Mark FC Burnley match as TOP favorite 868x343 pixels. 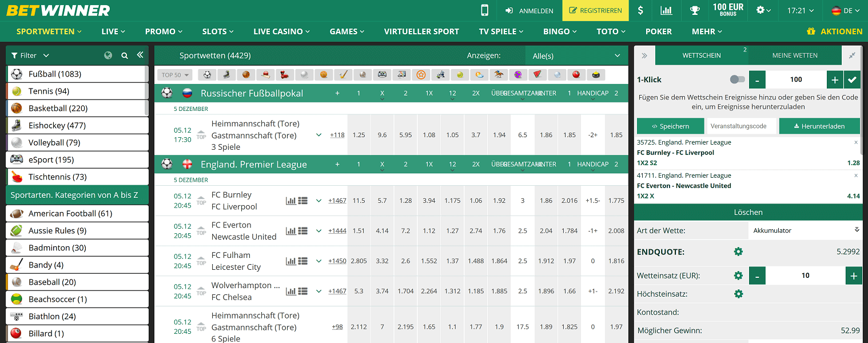(201, 201)
